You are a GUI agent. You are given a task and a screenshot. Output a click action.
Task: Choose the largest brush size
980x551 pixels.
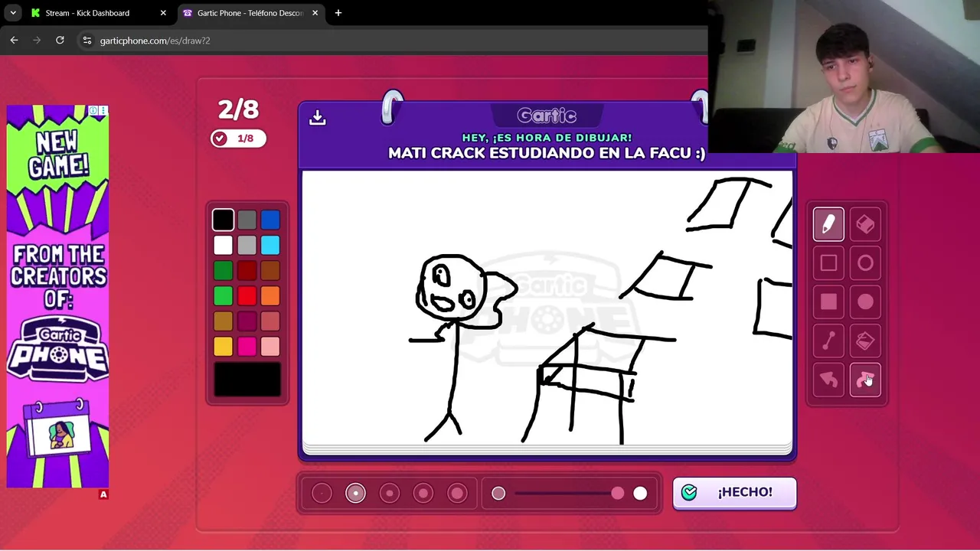click(x=457, y=494)
